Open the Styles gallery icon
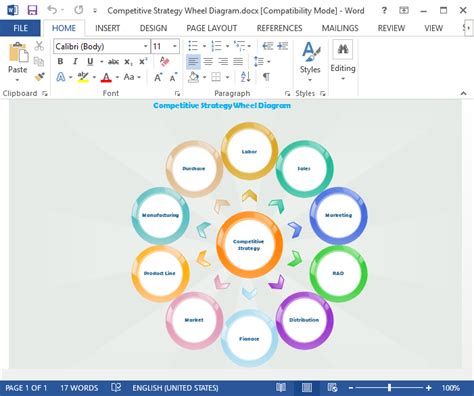 pos(310,52)
